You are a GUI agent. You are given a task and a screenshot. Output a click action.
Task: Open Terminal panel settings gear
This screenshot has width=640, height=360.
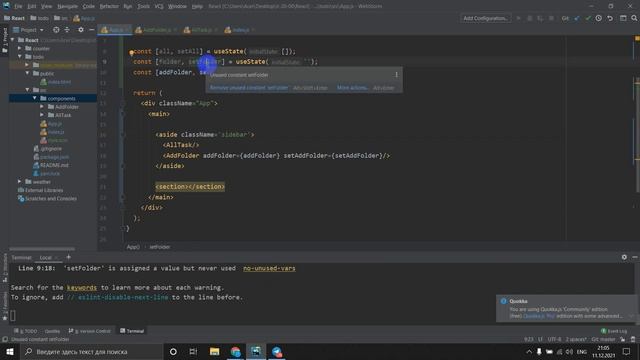624,257
